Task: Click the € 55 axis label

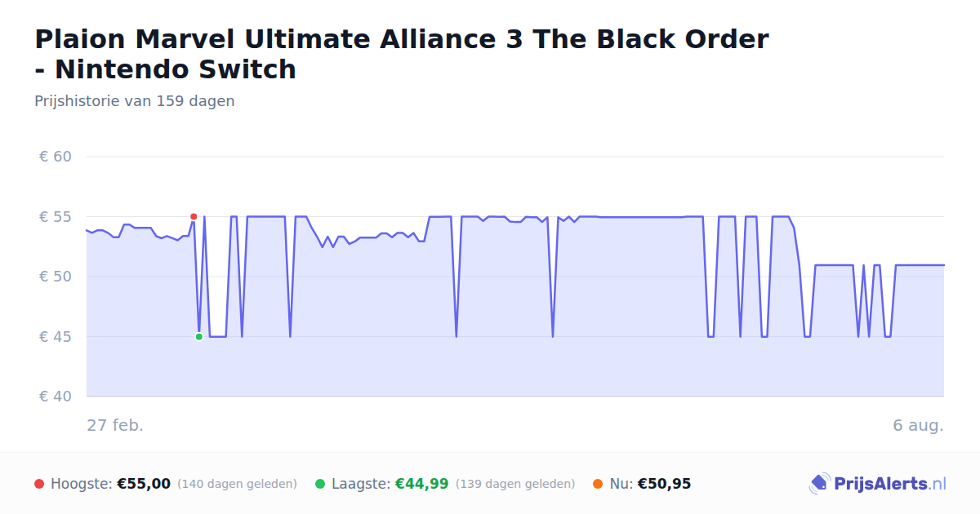Action: coord(56,217)
